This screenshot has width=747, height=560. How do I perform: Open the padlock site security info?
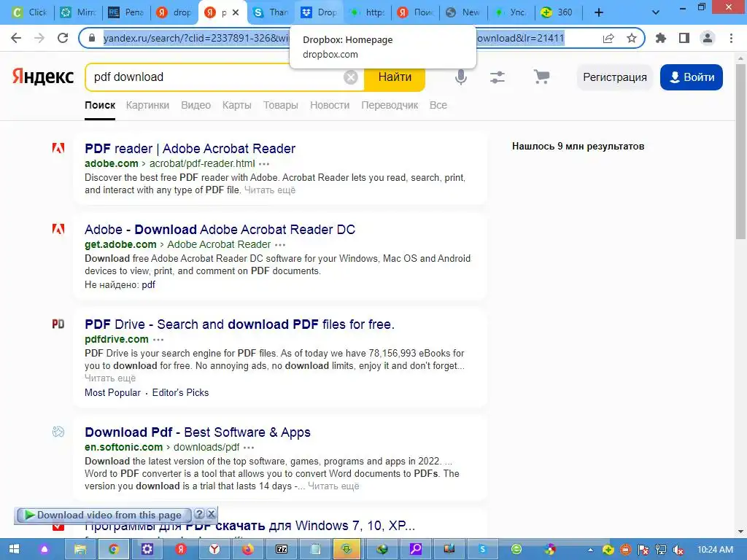point(92,38)
